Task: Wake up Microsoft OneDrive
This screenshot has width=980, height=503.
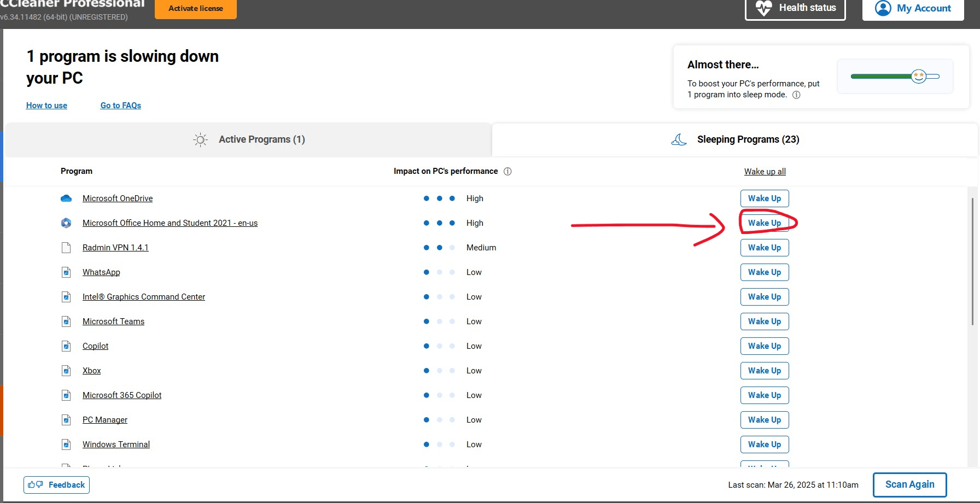Action: click(765, 198)
